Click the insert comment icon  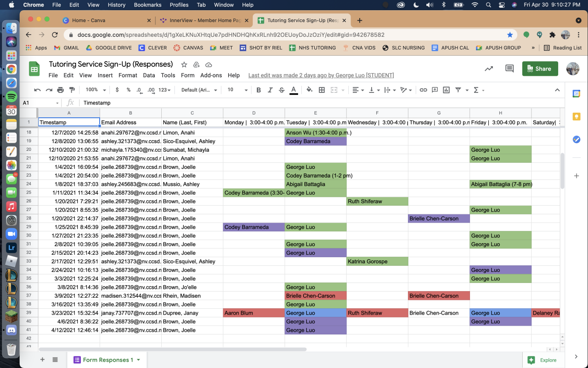pyautogui.click(x=435, y=90)
